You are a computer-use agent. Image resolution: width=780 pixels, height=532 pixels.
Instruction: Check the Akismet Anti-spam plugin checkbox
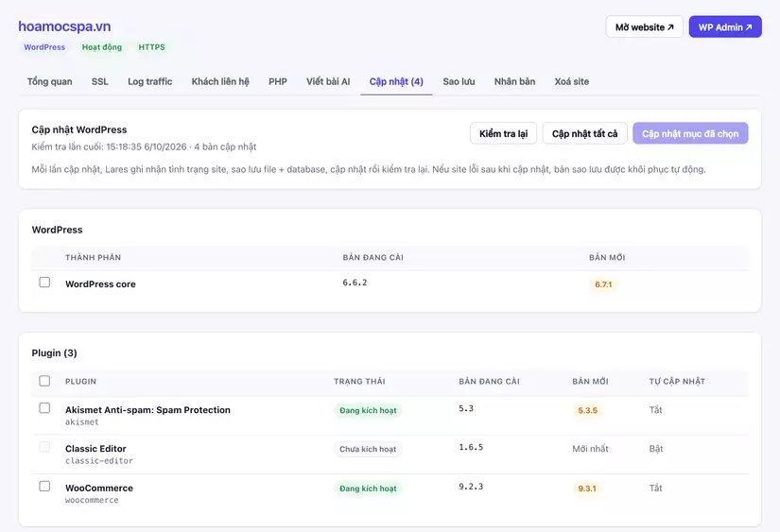[44, 408]
